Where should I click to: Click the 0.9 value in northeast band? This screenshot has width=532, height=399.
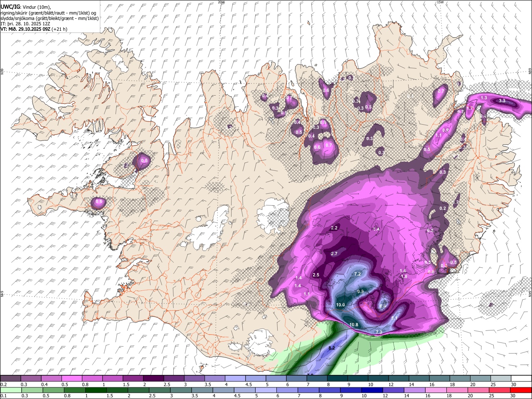[446, 130]
